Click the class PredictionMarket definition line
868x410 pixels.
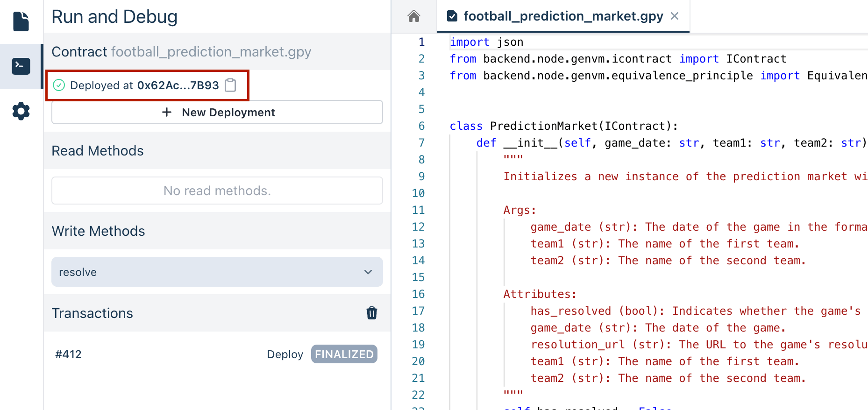563,126
